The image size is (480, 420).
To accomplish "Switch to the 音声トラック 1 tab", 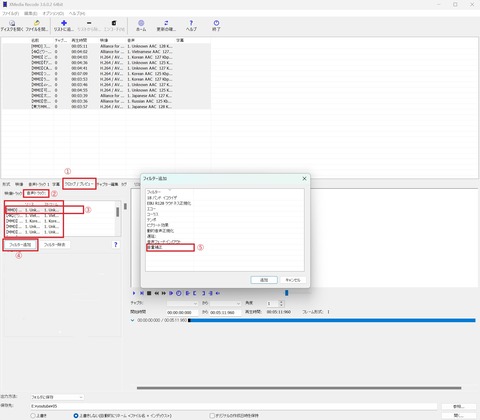I will pyautogui.click(x=39, y=184).
